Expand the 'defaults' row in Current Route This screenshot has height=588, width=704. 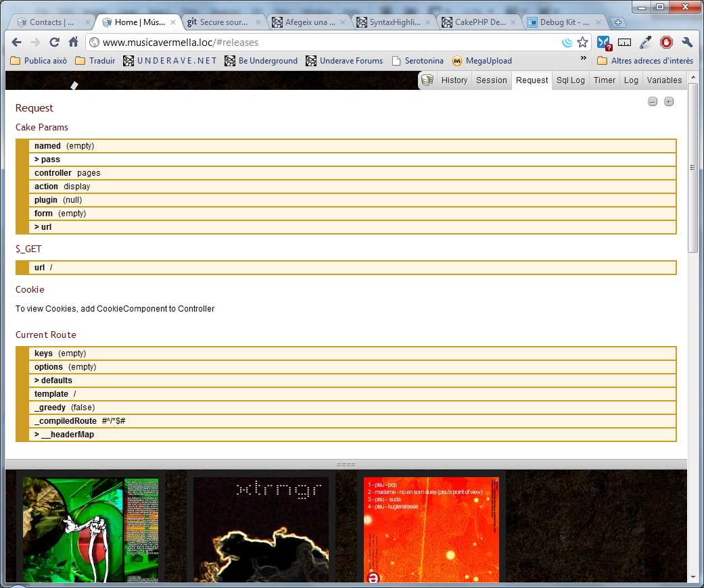pyautogui.click(x=53, y=381)
